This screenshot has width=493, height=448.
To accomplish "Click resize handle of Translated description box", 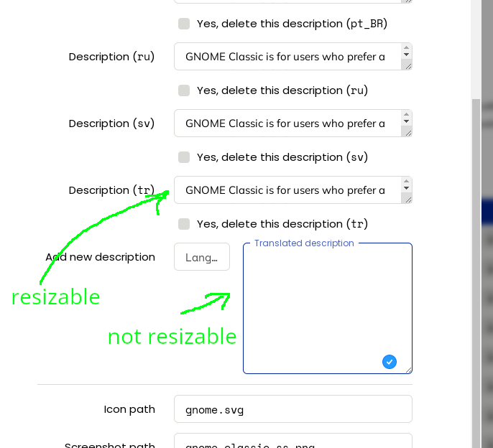I will 408,370.
